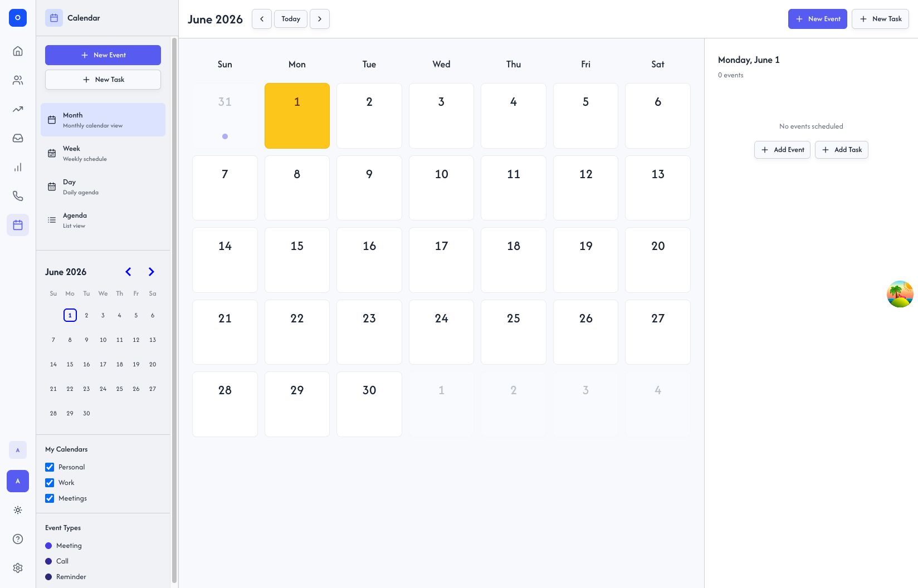
Task: Click the Calendar header icon
Action: click(x=54, y=18)
